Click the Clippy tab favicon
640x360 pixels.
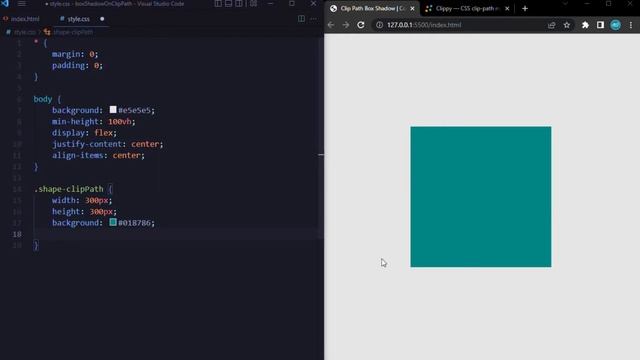point(429,9)
